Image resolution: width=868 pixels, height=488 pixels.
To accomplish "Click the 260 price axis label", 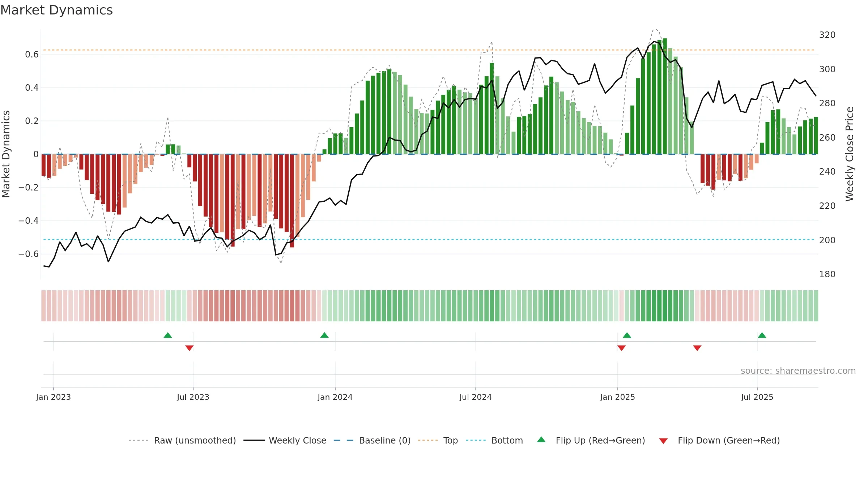I will [827, 138].
